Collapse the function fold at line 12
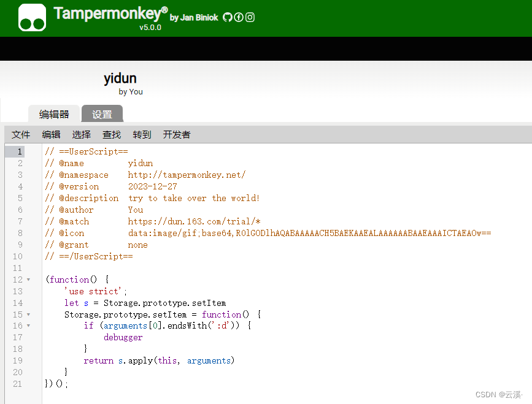Viewport: 532px width, 404px height. [28, 280]
